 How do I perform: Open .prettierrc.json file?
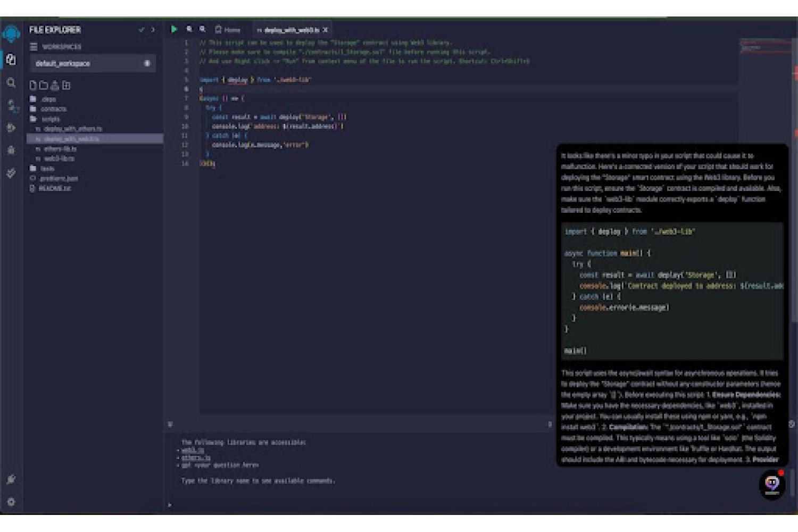pos(54,179)
